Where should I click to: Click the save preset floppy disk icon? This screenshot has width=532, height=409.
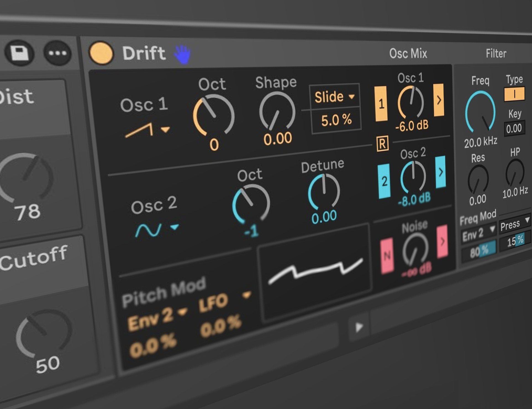(19, 52)
